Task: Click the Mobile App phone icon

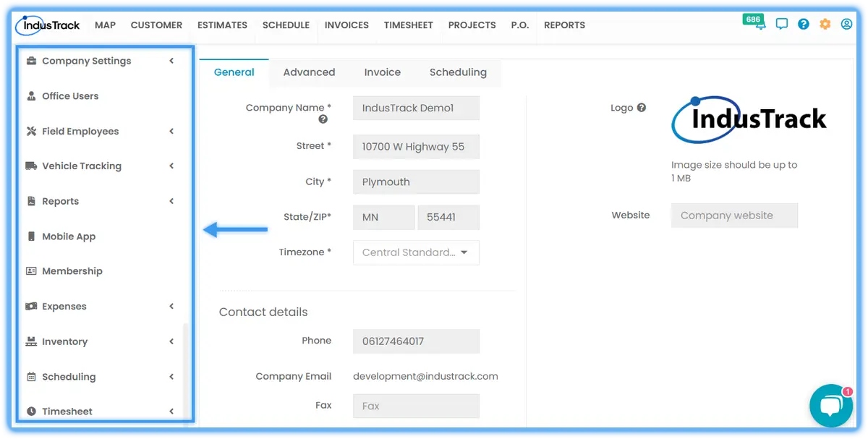Action: [x=31, y=236]
